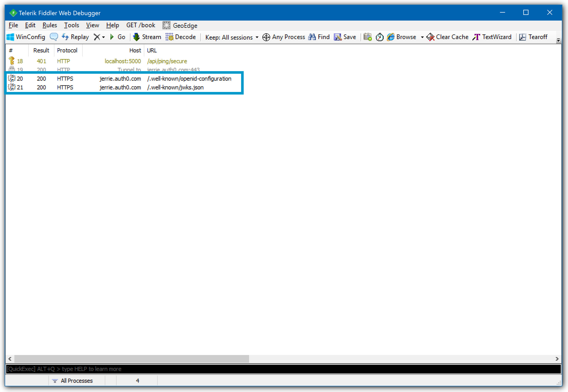Image resolution: width=568 pixels, height=392 pixels.
Task: Open the Rules menu
Action: (x=50, y=25)
